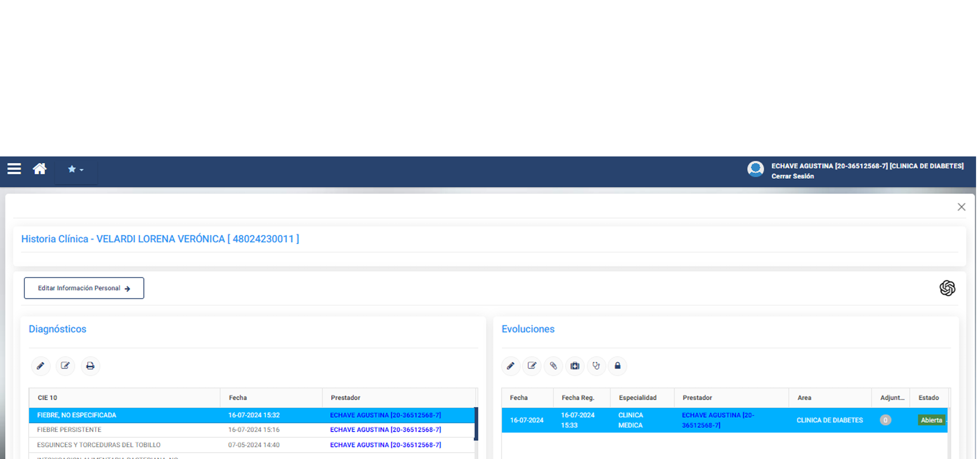Sort diagnósticos by the Fecha column header
Image resolution: width=980 pixels, height=459 pixels.
click(238, 398)
